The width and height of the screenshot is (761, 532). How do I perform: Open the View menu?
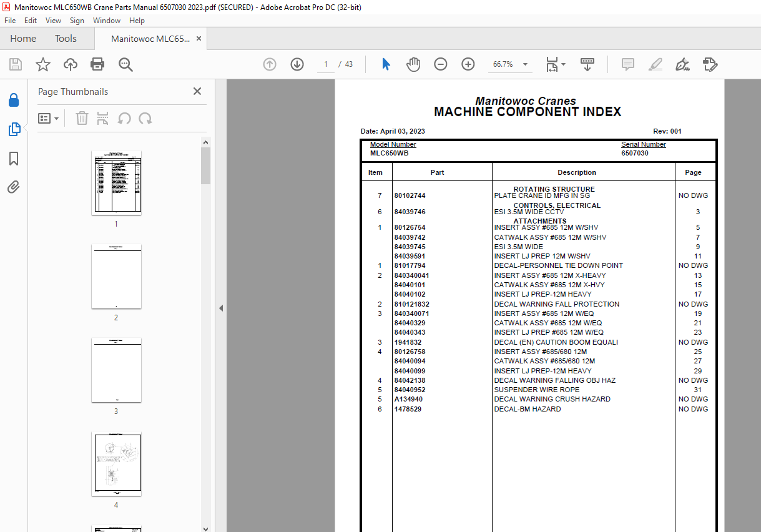pos(54,21)
